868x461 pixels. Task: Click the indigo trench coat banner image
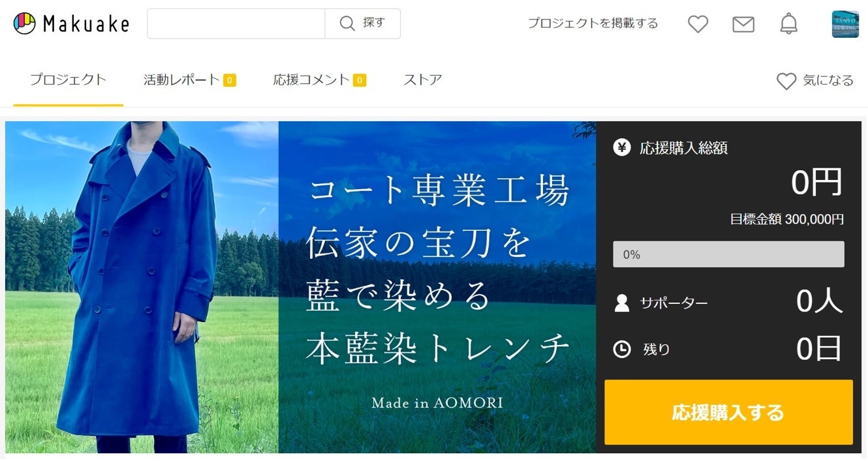pos(300,287)
